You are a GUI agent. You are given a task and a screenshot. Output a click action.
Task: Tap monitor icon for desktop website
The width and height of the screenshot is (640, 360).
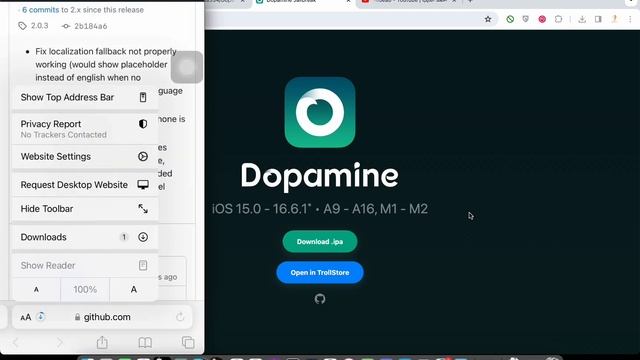[x=143, y=184]
